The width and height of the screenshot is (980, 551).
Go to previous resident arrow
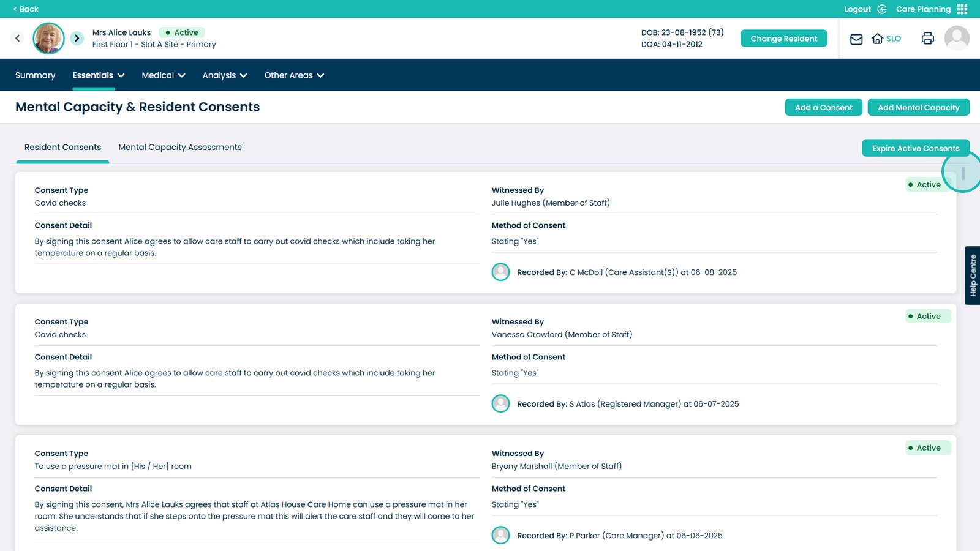[18, 39]
